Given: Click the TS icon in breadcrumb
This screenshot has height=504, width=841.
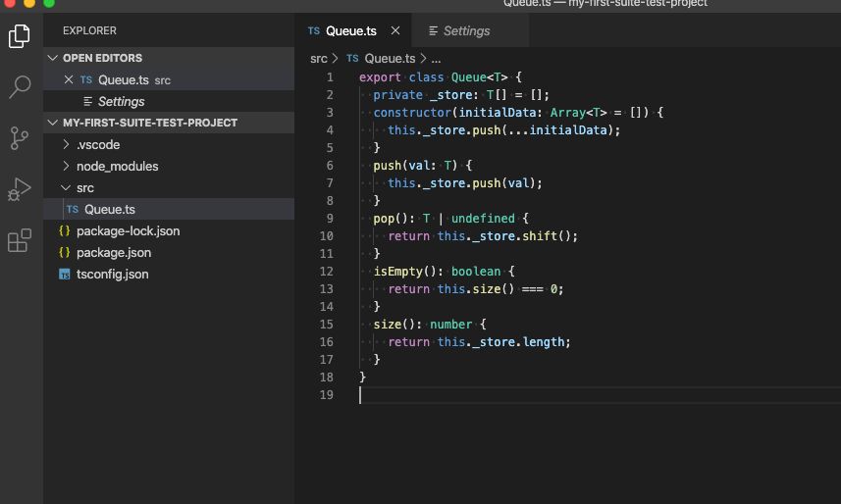Looking at the screenshot, I should coord(352,58).
